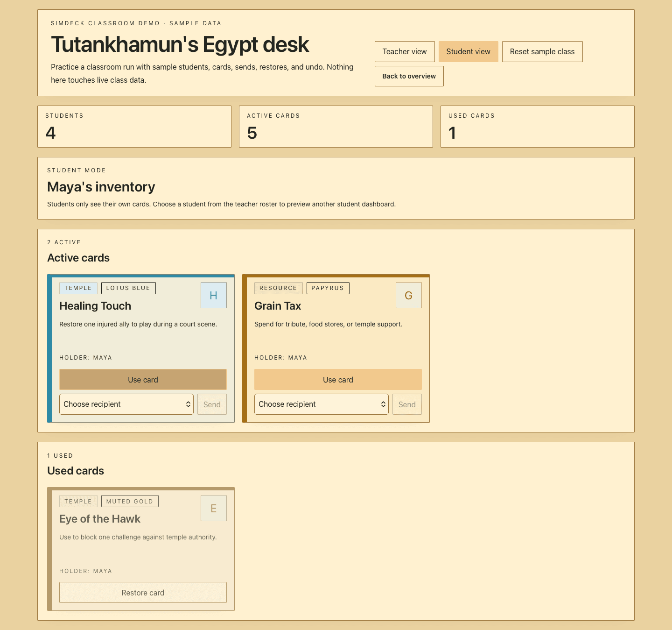Click the Active Cards count tile
Image resolution: width=672 pixels, height=630 pixels.
point(336,127)
